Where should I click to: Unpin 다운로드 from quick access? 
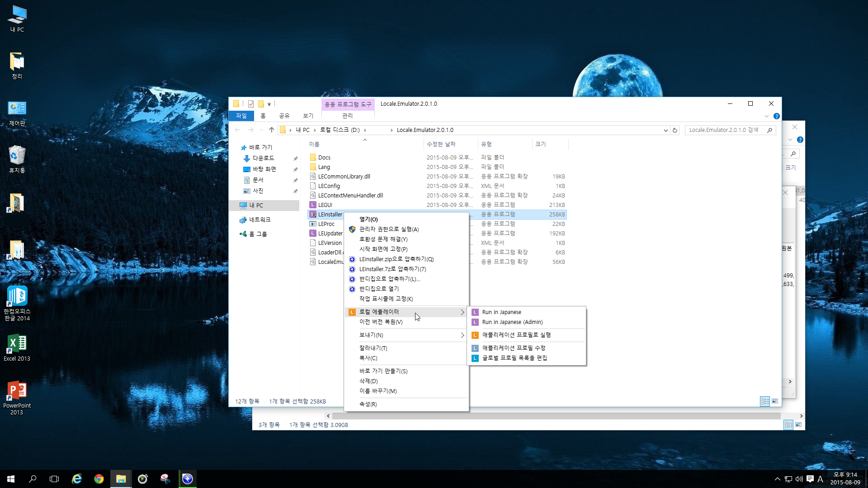click(x=295, y=158)
